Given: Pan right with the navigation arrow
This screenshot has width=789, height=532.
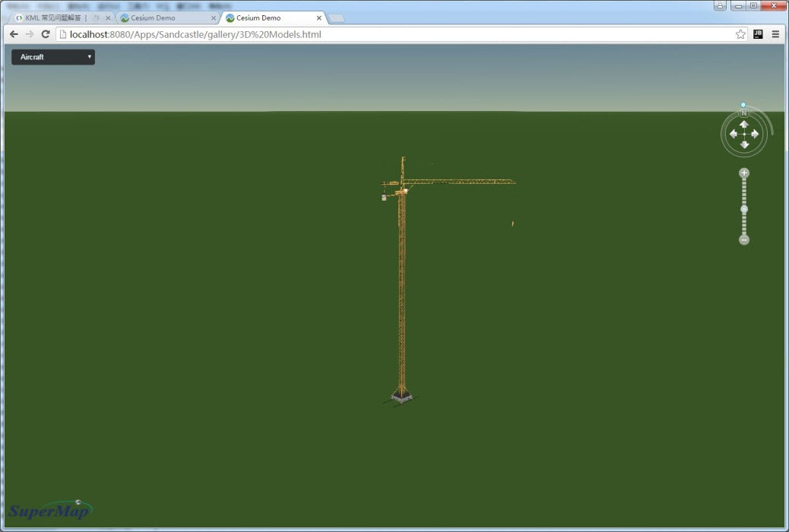Looking at the screenshot, I should click(755, 134).
